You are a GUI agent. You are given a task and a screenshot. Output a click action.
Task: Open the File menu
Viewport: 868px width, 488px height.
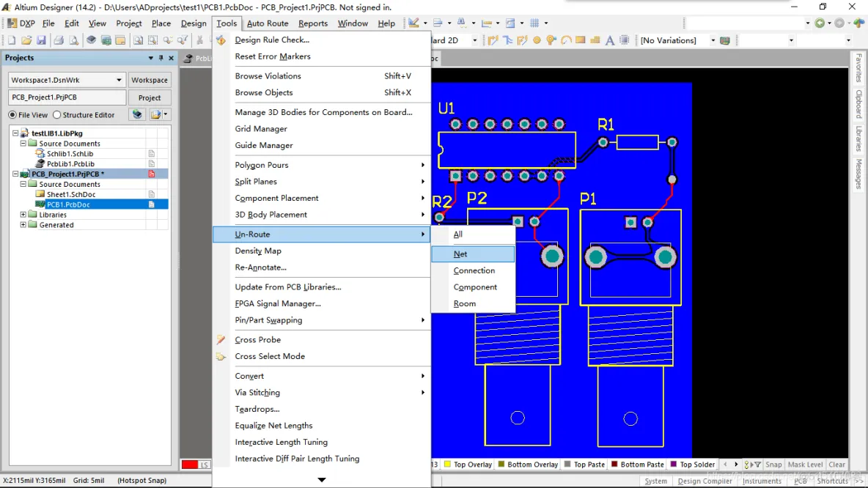click(48, 23)
